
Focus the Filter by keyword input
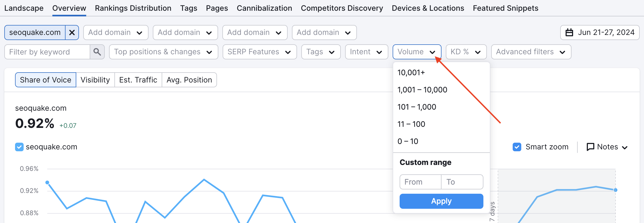48,52
